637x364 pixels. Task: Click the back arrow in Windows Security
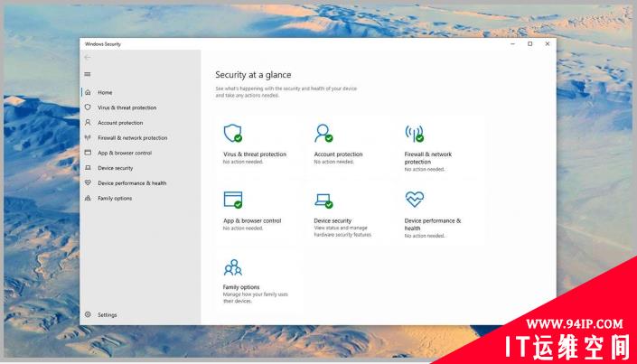[88, 58]
